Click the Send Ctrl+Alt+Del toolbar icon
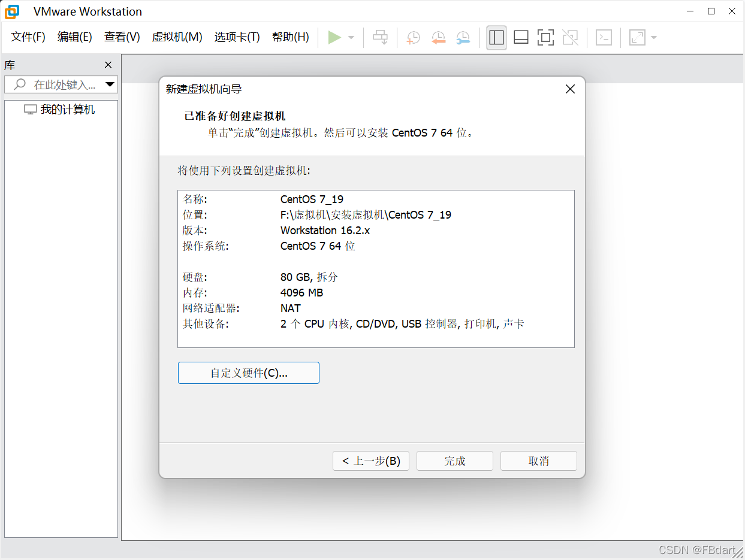The width and height of the screenshot is (745, 560). (x=380, y=37)
